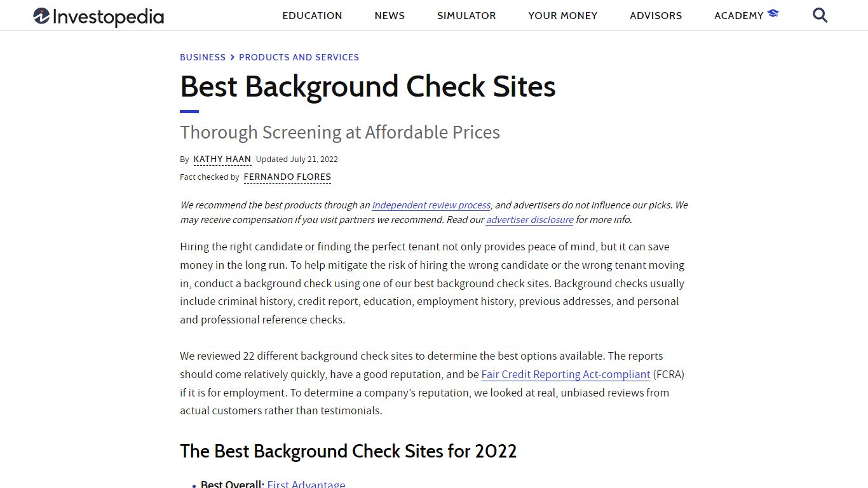The width and height of the screenshot is (868, 488).
Task: Open the independent review process link
Action: point(431,205)
